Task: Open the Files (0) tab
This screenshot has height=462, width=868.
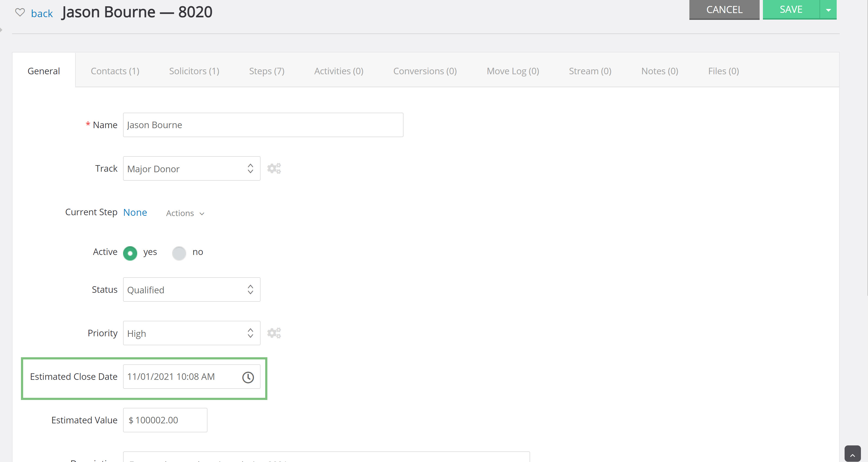Action: [723, 71]
